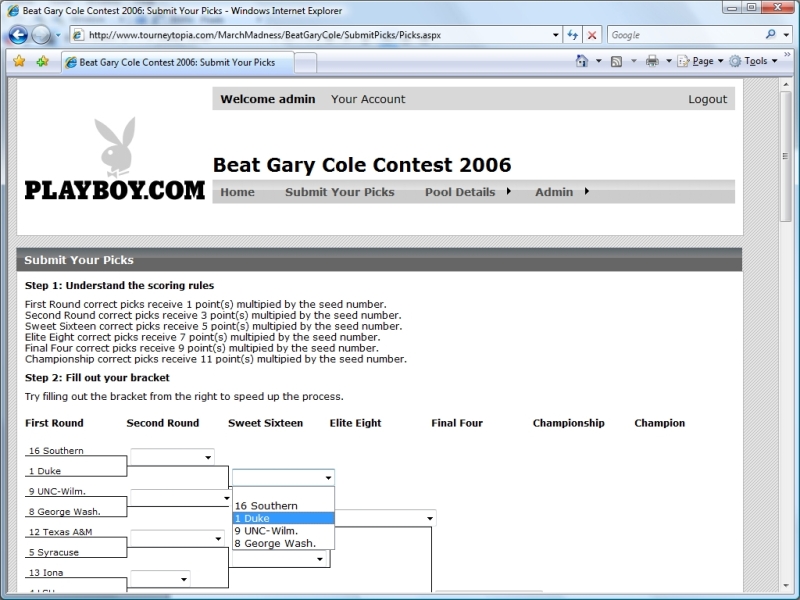Select 1 Duke in dropdown list
800x600 pixels.
pos(283,518)
